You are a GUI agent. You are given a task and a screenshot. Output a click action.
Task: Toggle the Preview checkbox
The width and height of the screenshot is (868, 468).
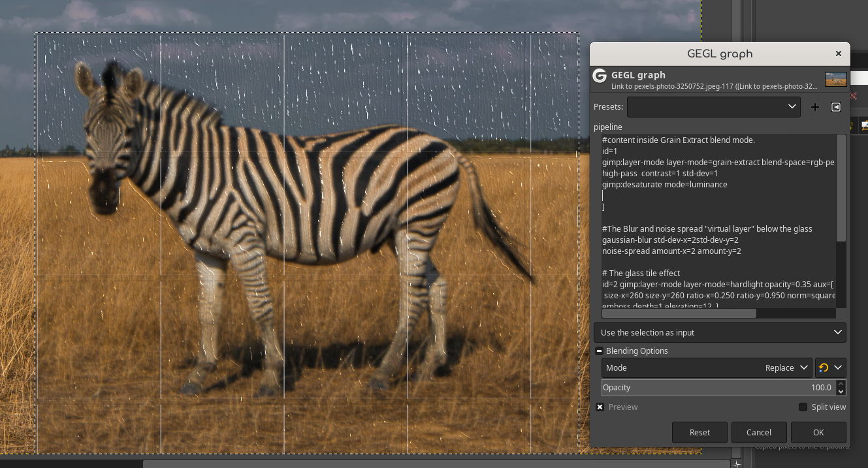pos(600,407)
